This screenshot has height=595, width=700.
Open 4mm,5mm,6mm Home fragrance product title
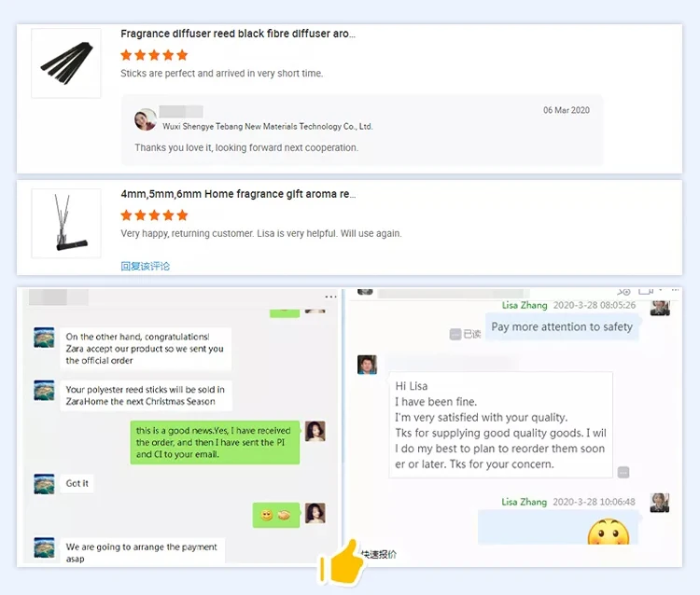pos(238,194)
